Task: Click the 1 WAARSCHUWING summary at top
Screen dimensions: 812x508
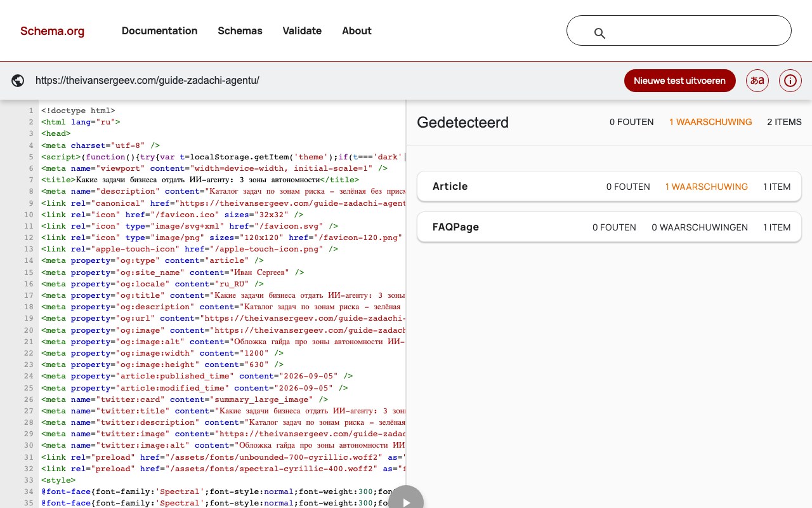Action: (710, 122)
